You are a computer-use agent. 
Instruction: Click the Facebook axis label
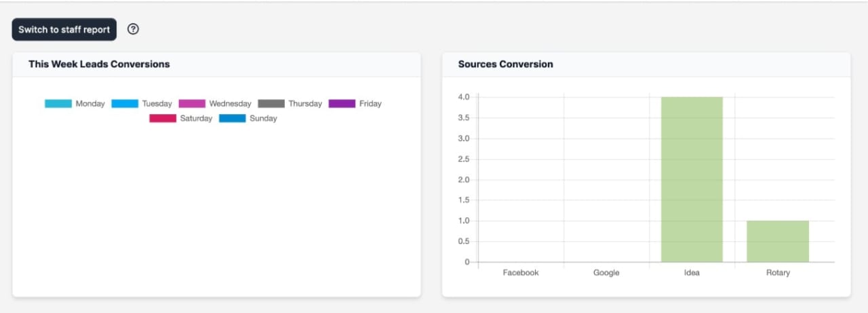(x=521, y=273)
